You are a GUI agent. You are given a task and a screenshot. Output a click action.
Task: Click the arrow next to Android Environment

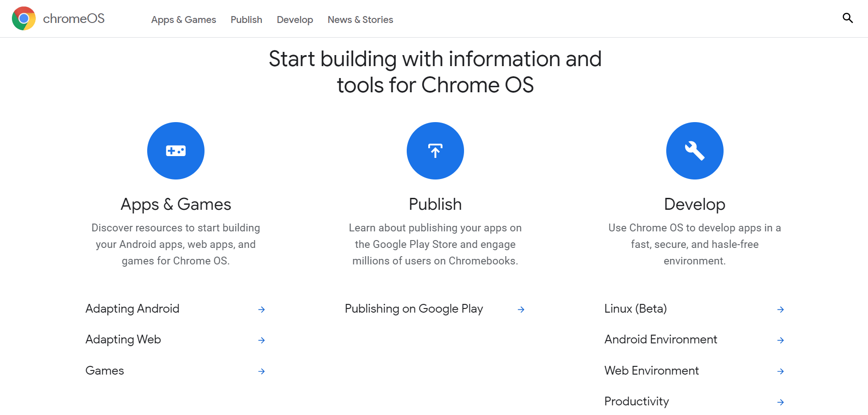pyautogui.click(x=780, y=340)
